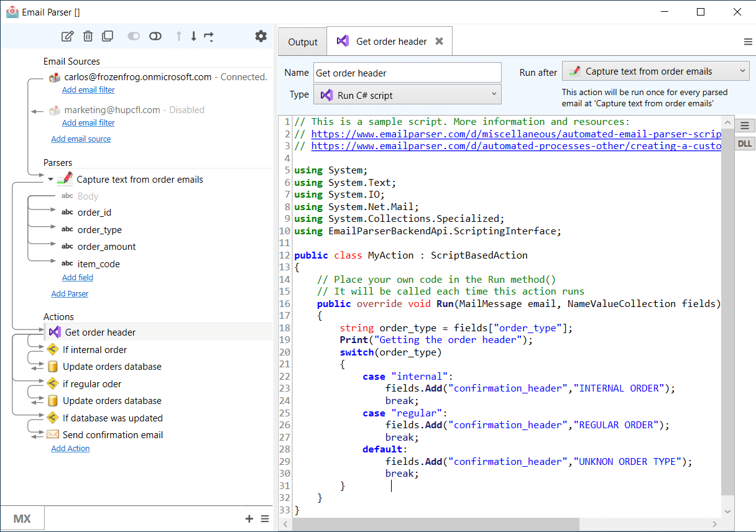Click the delete trash can icon

click(88, 36)
